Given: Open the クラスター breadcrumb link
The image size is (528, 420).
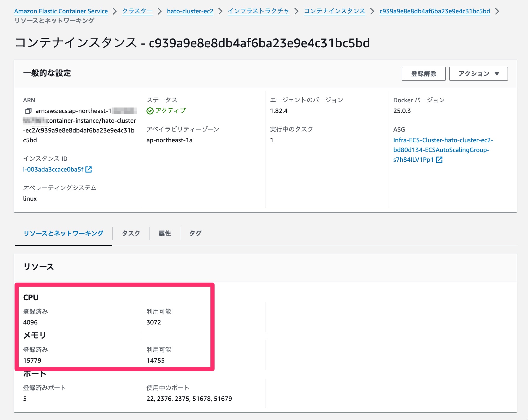Looking at the screenshot, I should 137,11.
